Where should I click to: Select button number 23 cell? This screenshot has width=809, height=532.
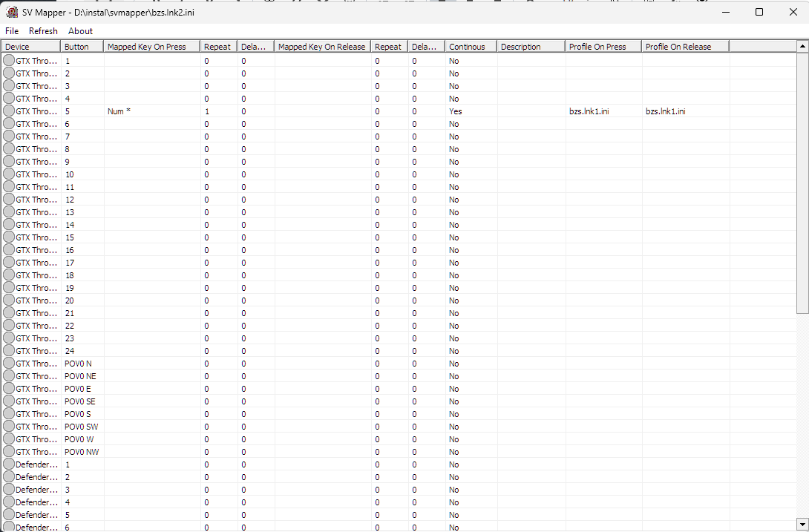point(69,338)
